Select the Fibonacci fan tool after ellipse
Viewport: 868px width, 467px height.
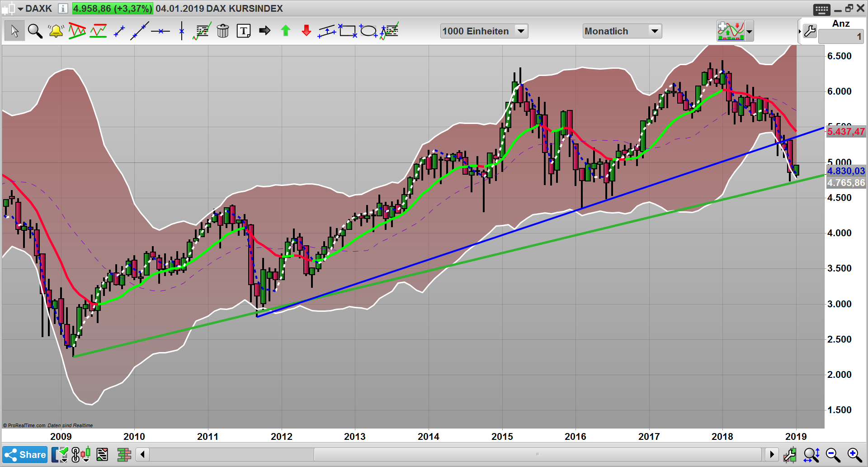pos(389,31)
